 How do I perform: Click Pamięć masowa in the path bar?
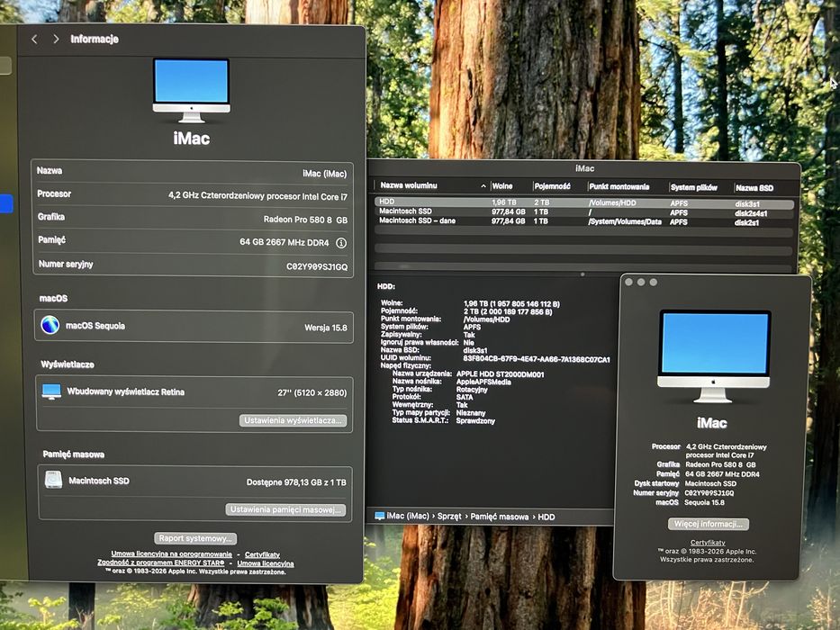coord(500,517)
